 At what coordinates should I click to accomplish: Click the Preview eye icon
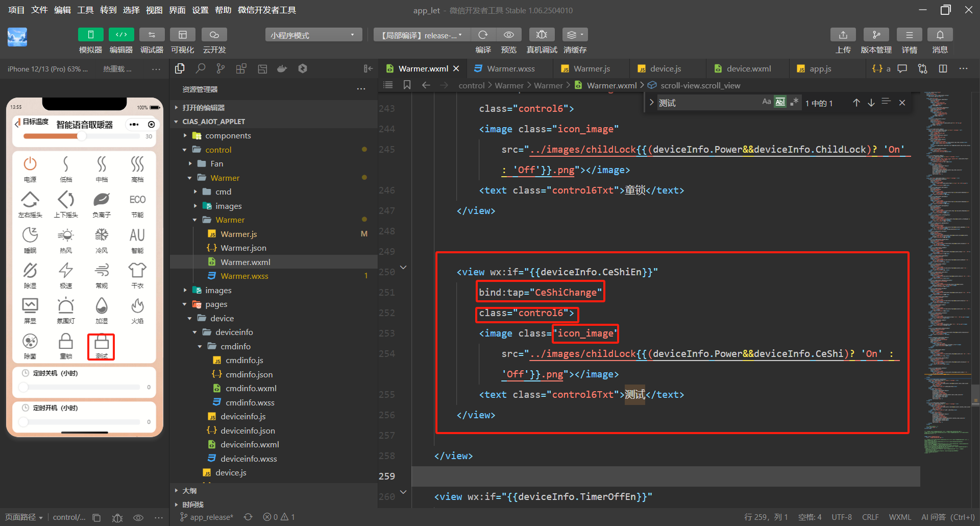pos(508,35)
